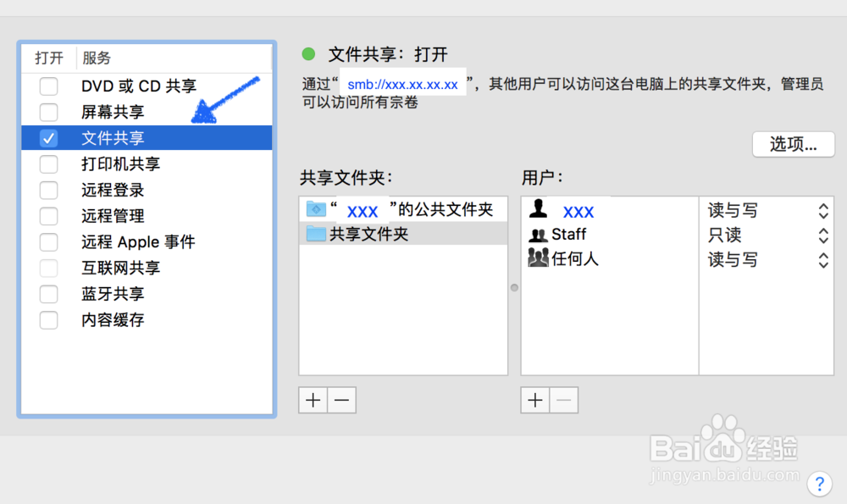This screenshot has width=847, height=504.
Task: Click the help question mark button
Action: coord(819,483)
